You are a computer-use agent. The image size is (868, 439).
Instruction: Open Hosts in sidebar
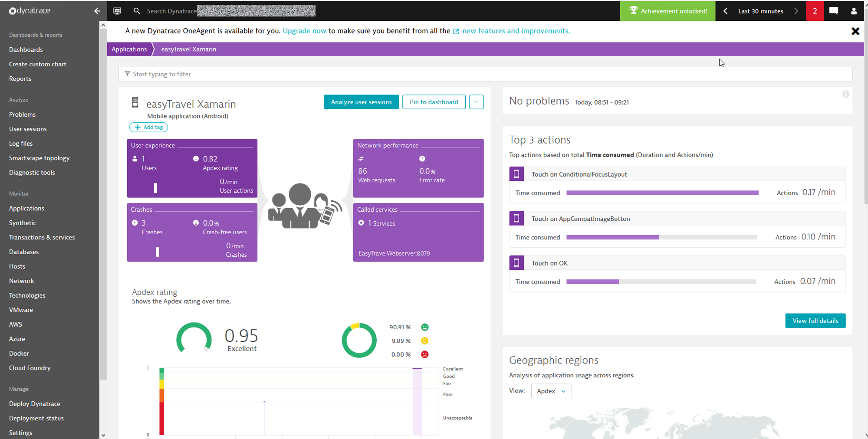point(17,266)
